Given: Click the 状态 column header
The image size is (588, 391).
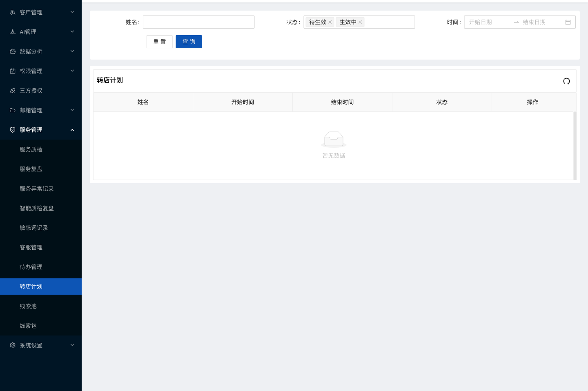Looking at the screenshot, I should point(442,102).
